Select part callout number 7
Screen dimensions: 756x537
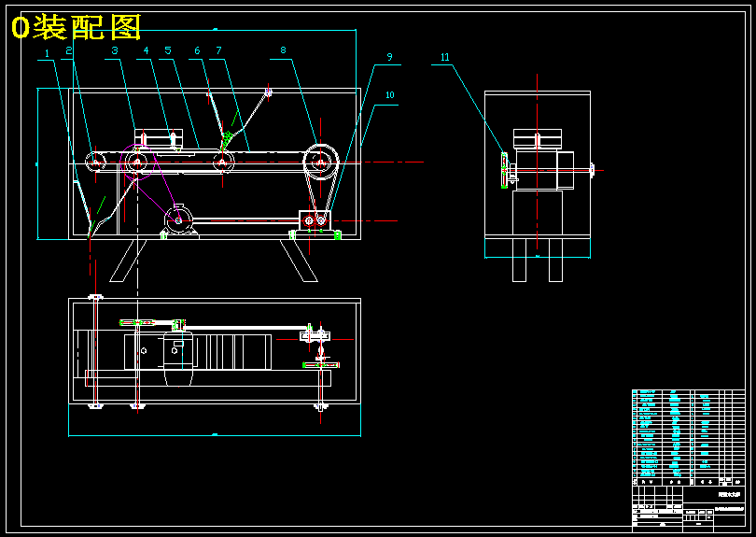pos(218,50)
